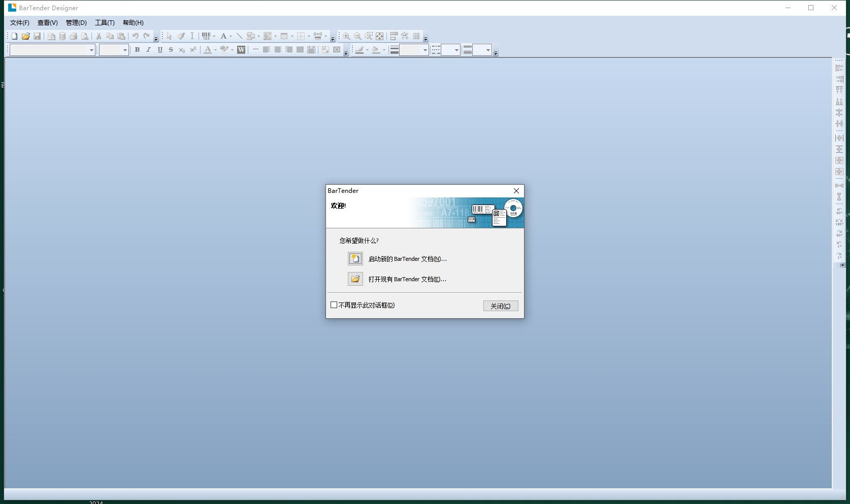Click the scissors cut icon
The height and width of the screenshot is (504, 850).
coord(99,36)
